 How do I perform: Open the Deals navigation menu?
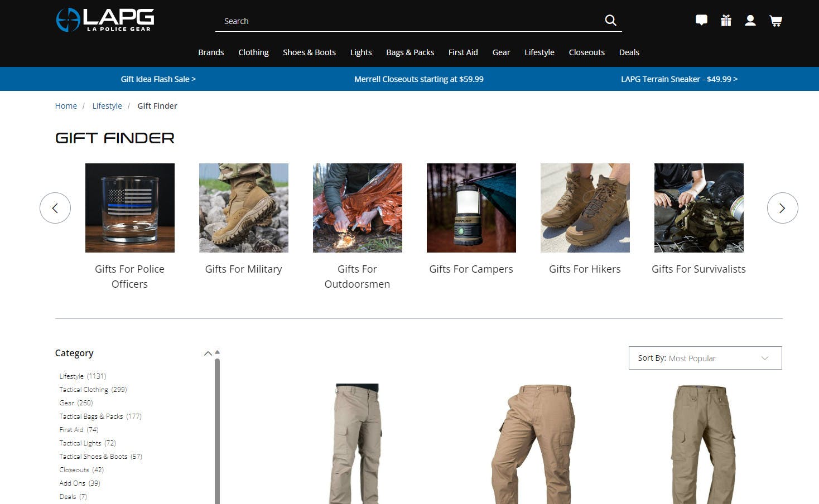click(x=629, y=52)
